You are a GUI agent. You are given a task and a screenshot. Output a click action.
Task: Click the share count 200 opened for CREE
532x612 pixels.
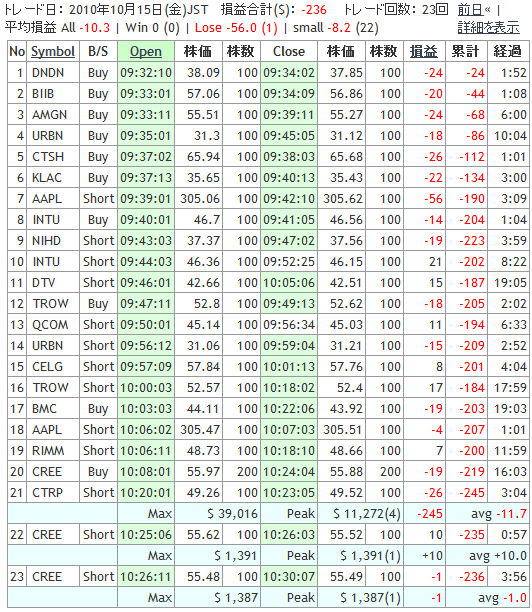click(x=247, y=471)
